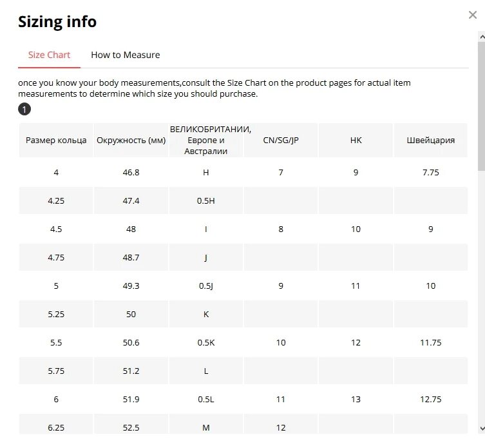Click ring size 5.25 cell
The height and width of the screenshot is (448, 485).
pyautogui.click(x=56, y=315)
